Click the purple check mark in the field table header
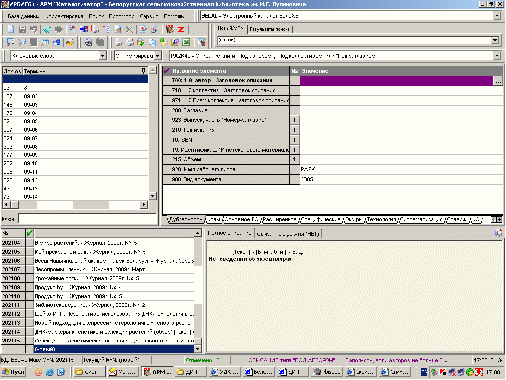This screenshot has width=506, height=380. (167, 71)
